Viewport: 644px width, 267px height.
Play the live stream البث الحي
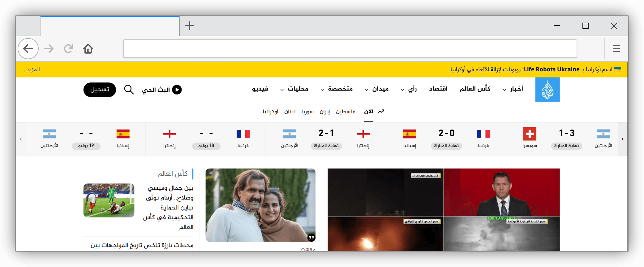(x=162, y=90)
